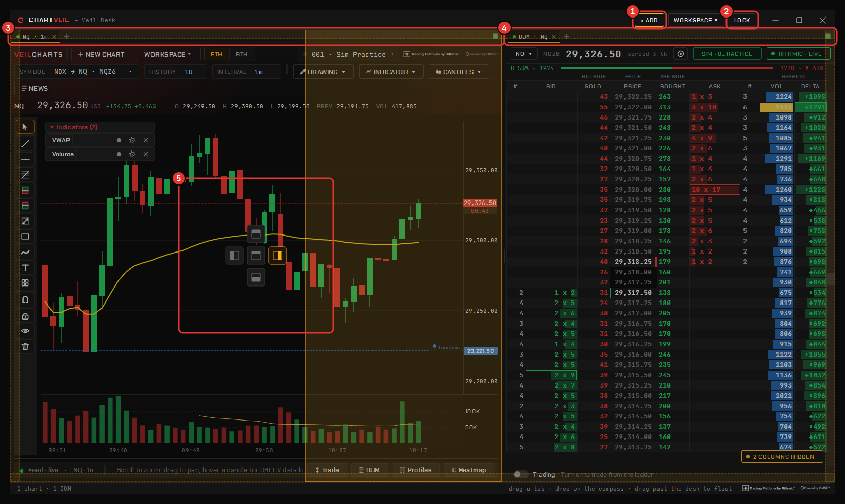
Task: Open the DOM NQ symbol dropdown
Action: [524, 54]
